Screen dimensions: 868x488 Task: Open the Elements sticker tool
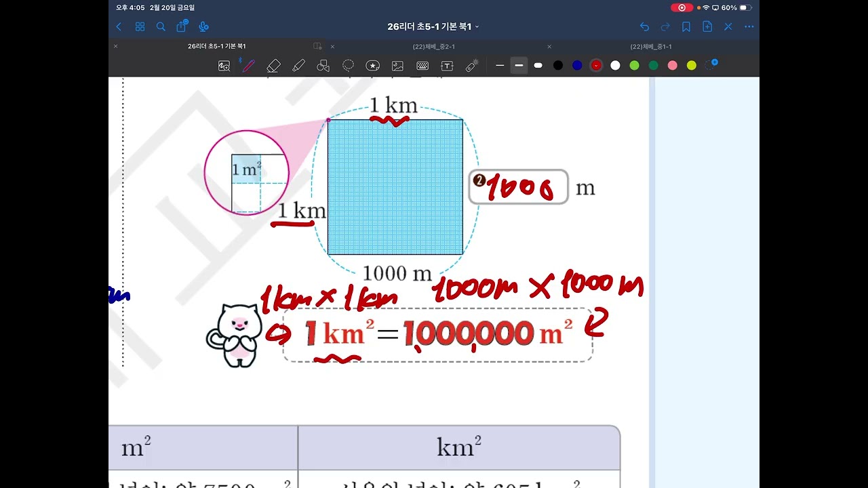[x=372, y=66]
